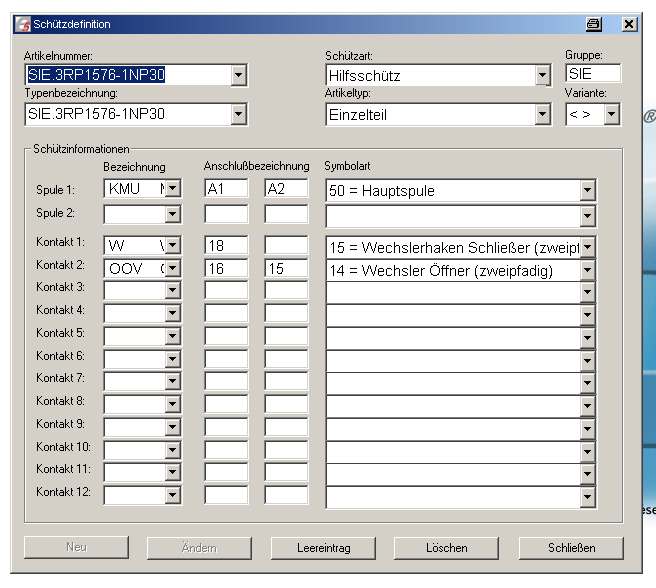Click the Schließen button
The width and height of the screenshot is (656, 588).
571,548
